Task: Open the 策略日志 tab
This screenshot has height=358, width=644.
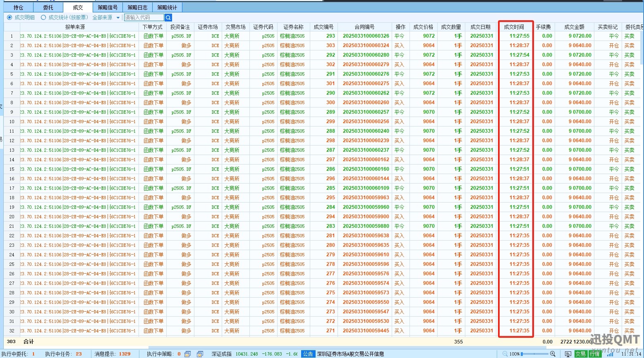Action: point(137,7)
